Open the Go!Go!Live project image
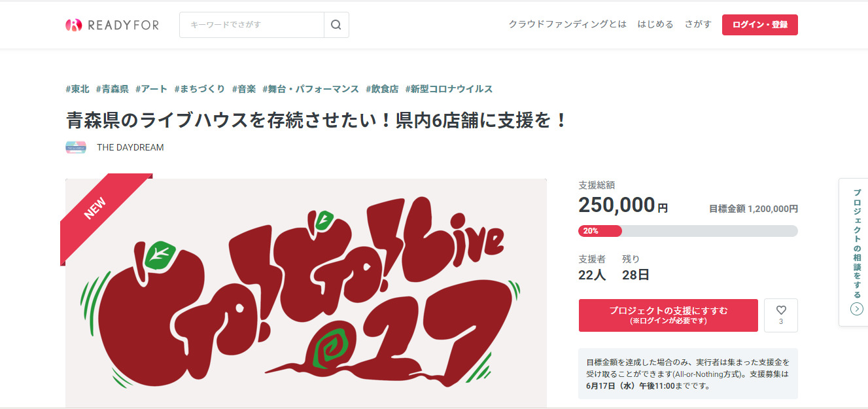Viewport: 868px width, 409px height. (x=305, y=293)
